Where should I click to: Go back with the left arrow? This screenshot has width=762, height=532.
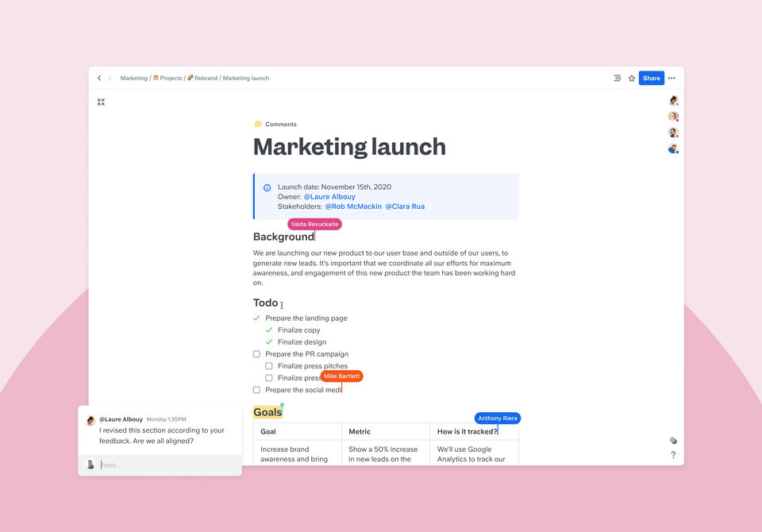click(x=99, y=78)
